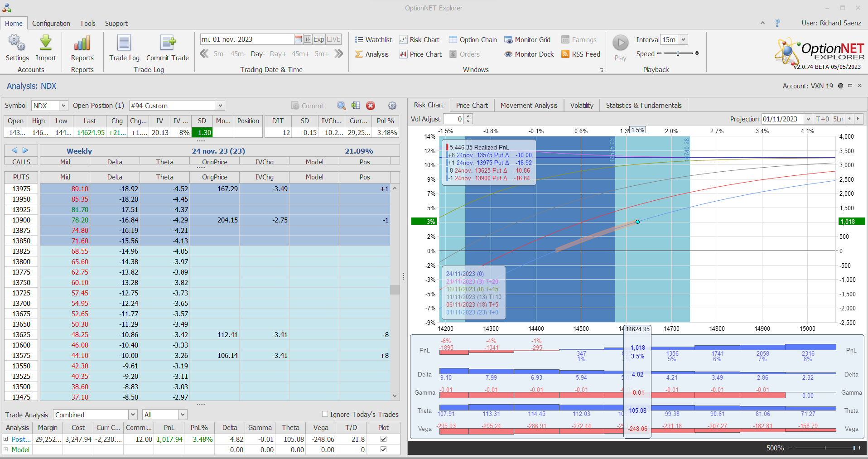Open the Settings gear in Accounts group
This screenshot has width=868, height=459.
click(x=17, y=48)
